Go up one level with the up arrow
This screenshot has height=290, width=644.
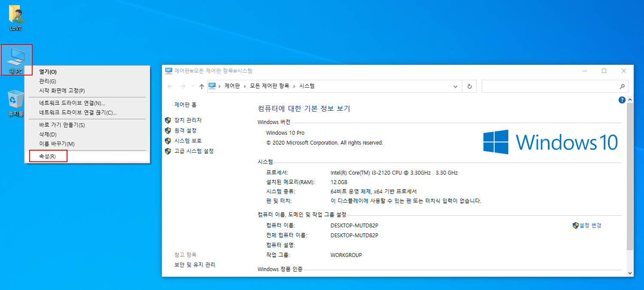pos(202,86)
